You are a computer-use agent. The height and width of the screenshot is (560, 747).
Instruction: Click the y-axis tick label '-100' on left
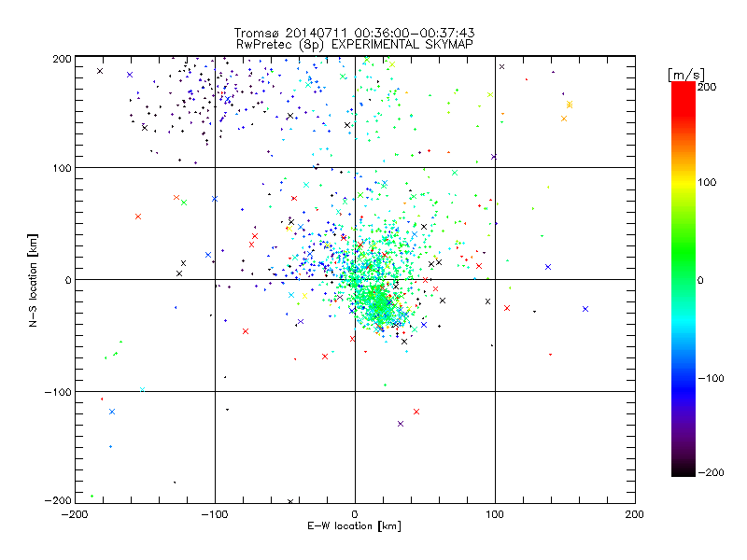click(58, 392)
